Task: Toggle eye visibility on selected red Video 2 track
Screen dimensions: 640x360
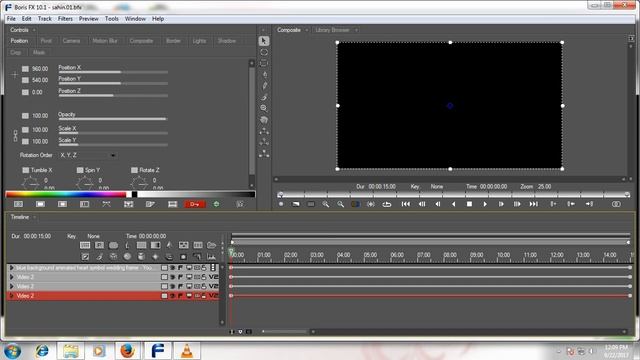Action: click(x=172, y=296)
